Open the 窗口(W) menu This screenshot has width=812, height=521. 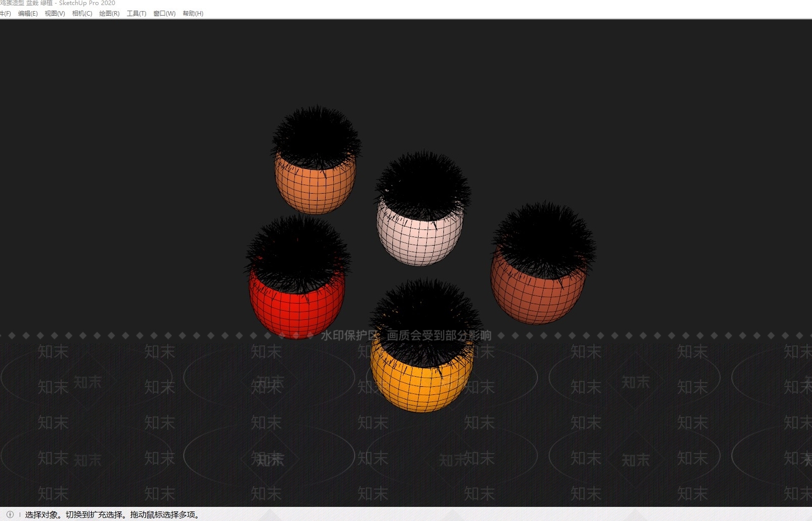(164, 14)
